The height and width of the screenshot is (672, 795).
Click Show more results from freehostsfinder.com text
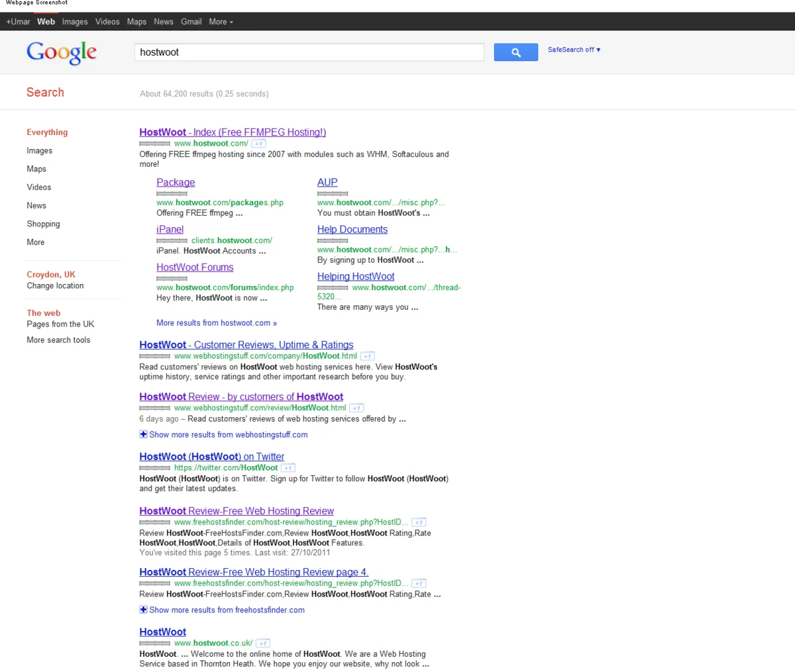pyautogui.click(x=227, y=610)
